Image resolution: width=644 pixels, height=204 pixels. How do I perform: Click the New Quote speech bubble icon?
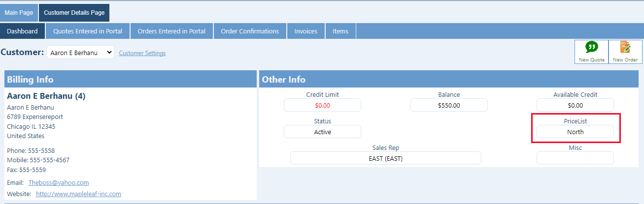point(591,48)
